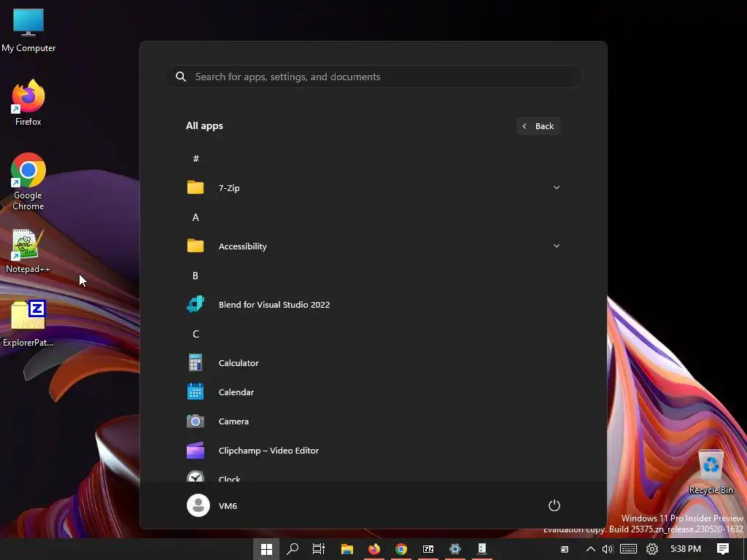This screenshot has height=560, width=747.
Task: Go back from All apps
Action: (538, 126)
